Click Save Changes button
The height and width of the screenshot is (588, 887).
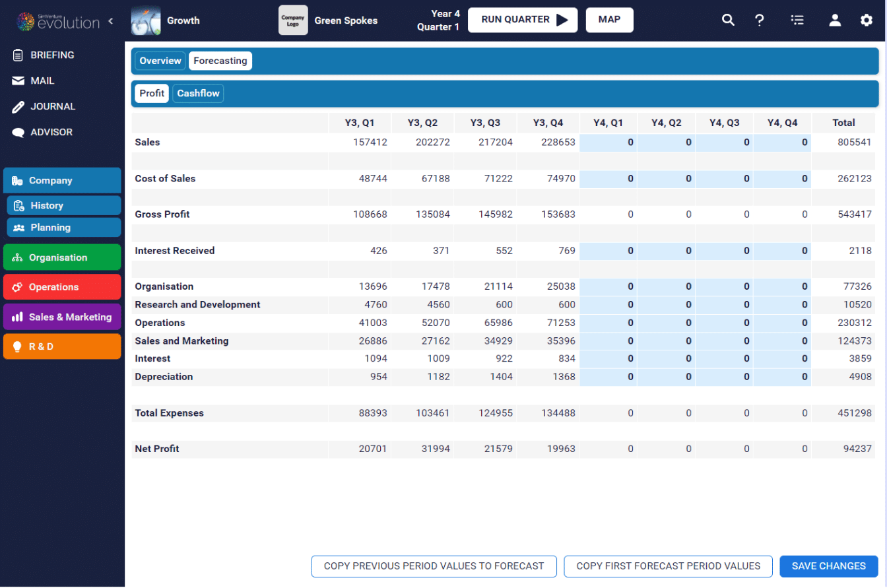[828, 566]
